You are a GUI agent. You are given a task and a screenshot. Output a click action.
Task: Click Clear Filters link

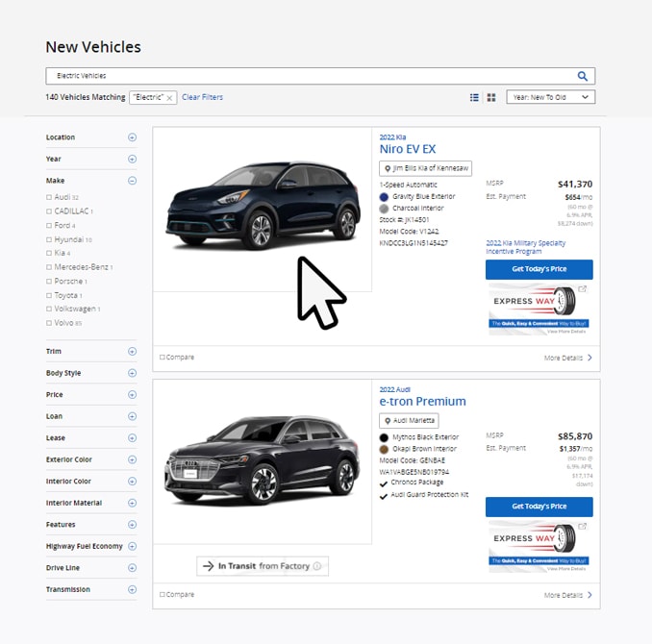click(x=202, y=97)
